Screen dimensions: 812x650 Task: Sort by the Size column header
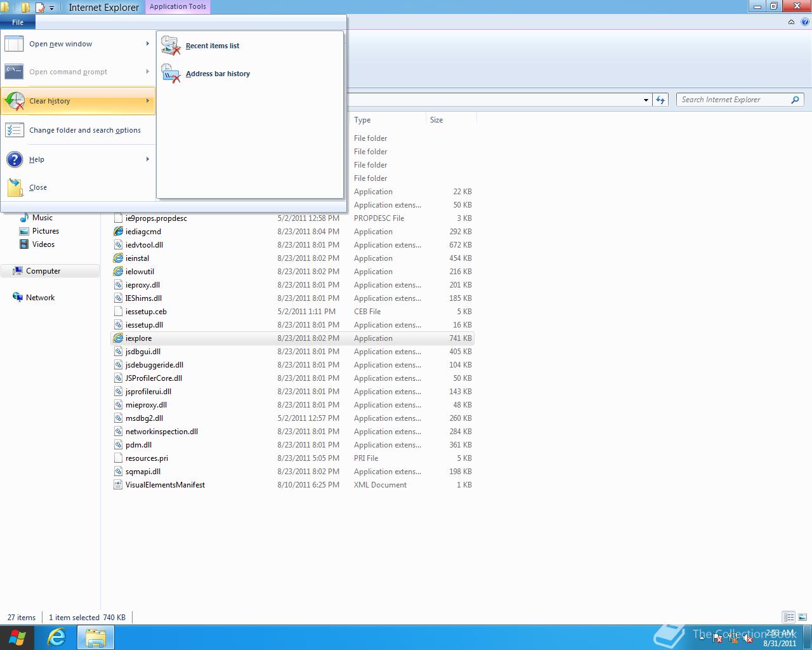[x=451, y=120]
